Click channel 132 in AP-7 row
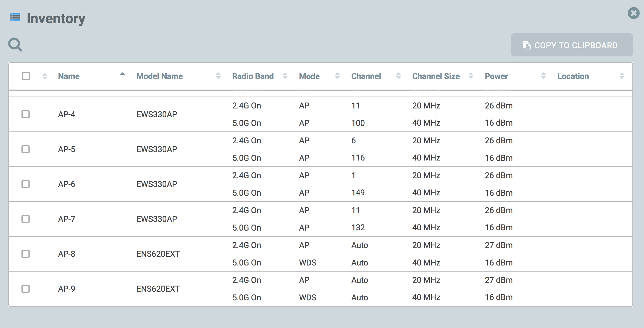The height and width of the screenshot is (328, 644). pos(358,228)
